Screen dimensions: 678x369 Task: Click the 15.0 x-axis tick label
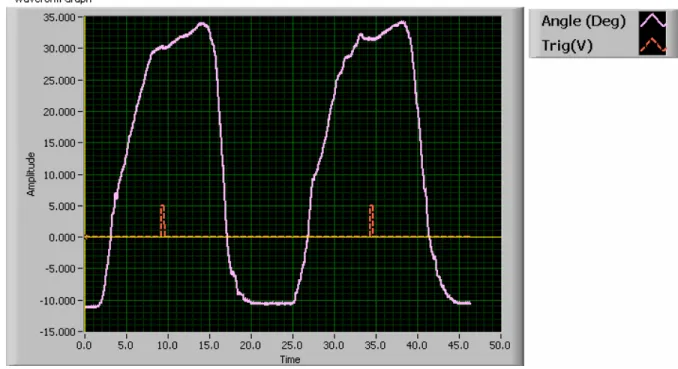click(x=208, y=346)
